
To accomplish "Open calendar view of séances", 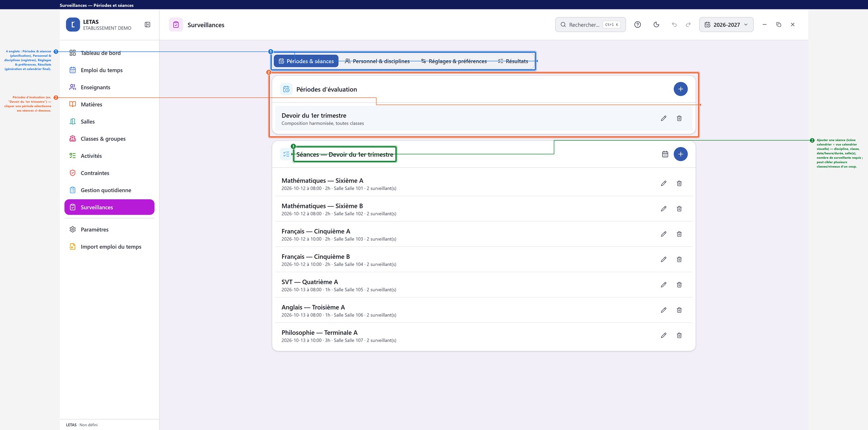I will [665, 154].
